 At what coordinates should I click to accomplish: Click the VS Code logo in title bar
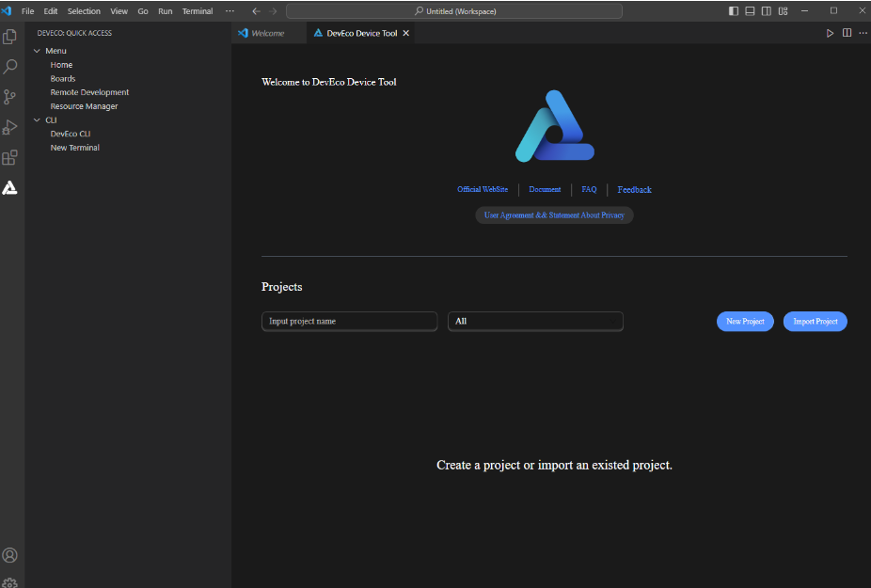7,11
